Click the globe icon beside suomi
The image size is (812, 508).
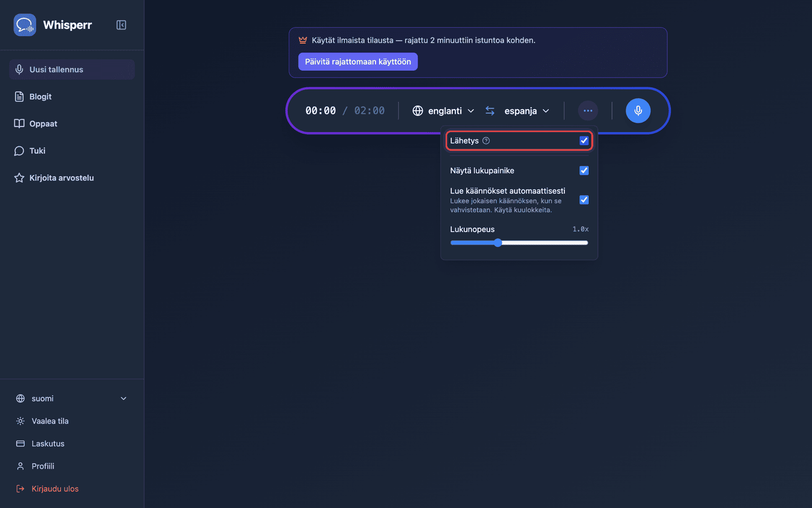(20, 399)
